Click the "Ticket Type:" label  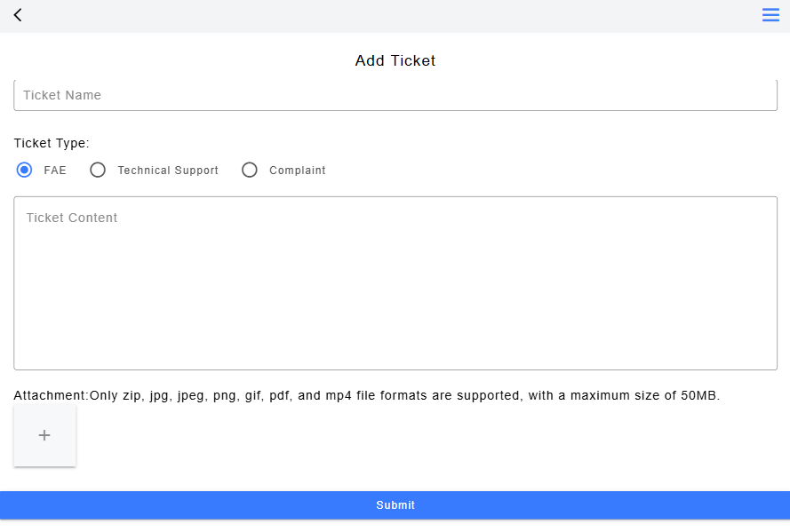(52, 143)
